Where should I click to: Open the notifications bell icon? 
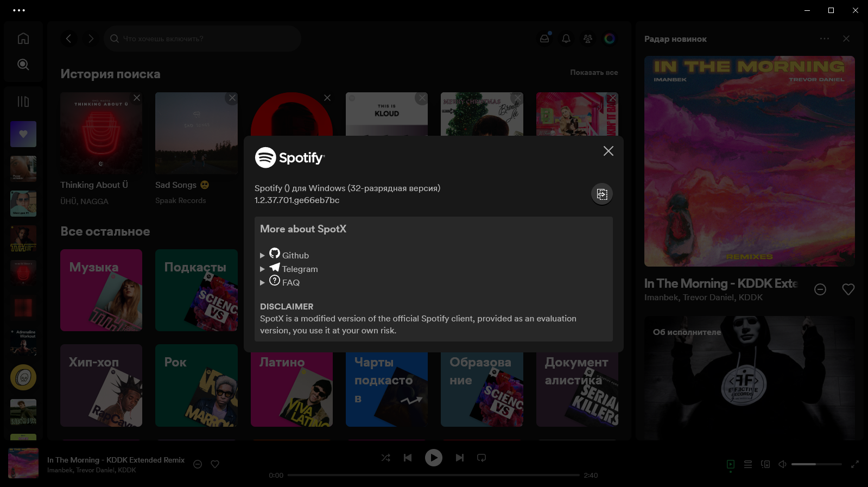click(566, 39)
